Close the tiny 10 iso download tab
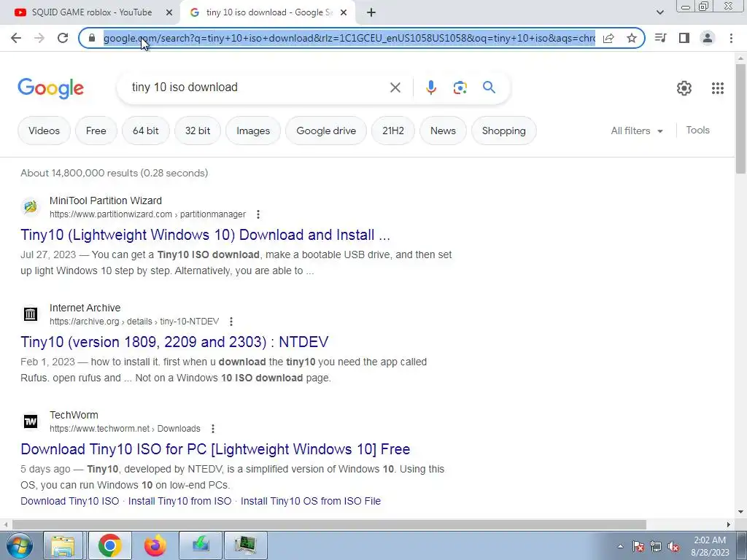 (344, 13)
